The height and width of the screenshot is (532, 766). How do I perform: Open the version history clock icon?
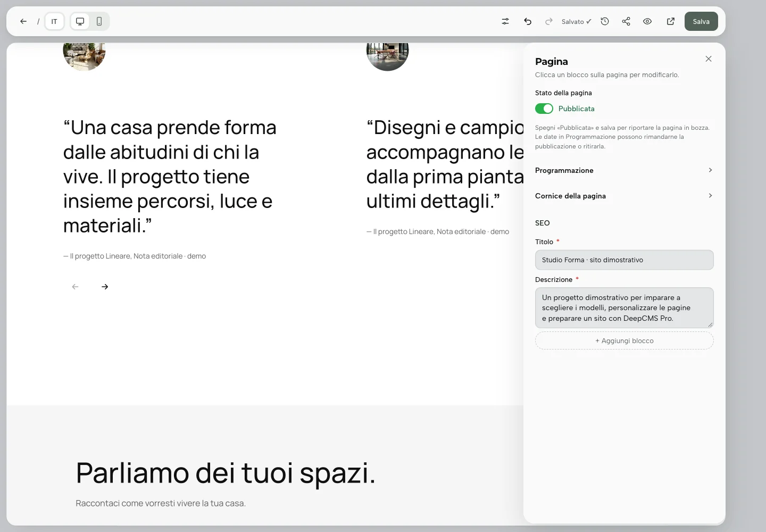tap(605, 21)
